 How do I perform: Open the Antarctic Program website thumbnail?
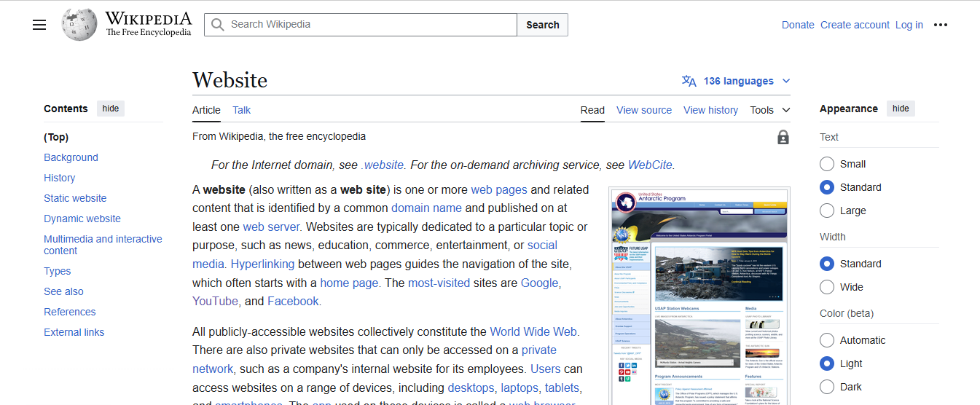tap(699, 296)
